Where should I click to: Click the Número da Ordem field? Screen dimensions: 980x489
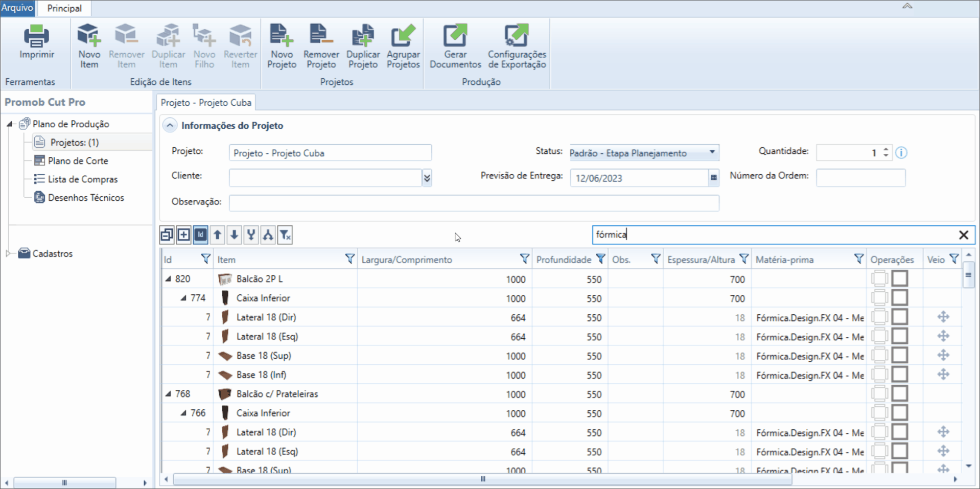[860, 177]
